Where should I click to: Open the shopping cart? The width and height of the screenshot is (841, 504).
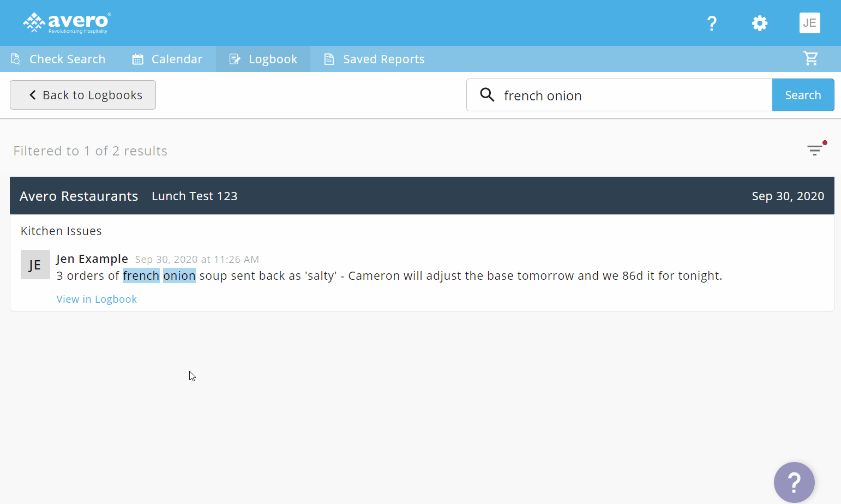tap(810, 58)
